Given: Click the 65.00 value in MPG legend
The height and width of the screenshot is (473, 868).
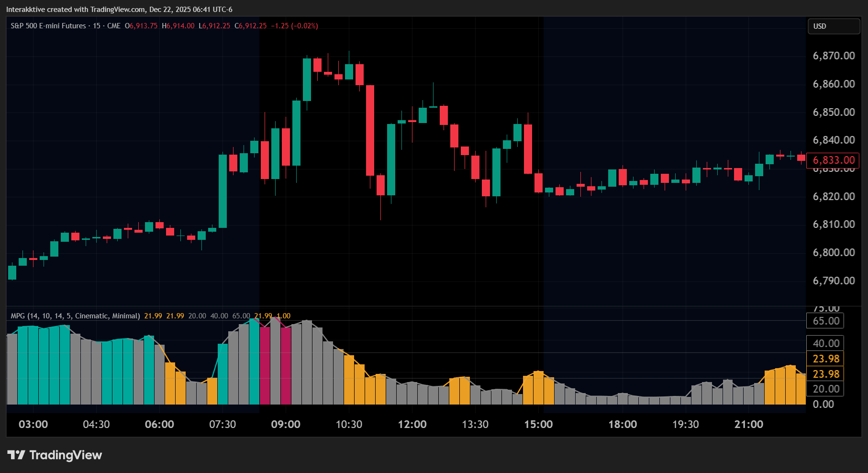Looking at the screenshot, I should 241,316.
